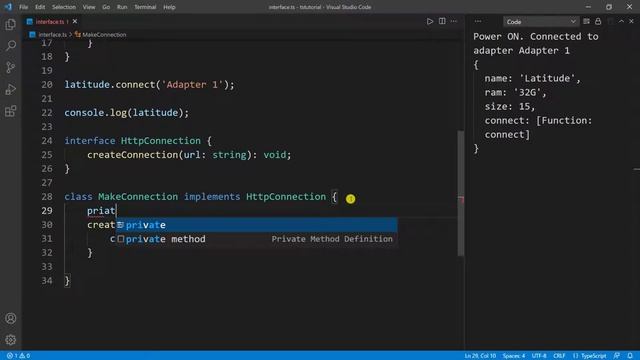Maximize the output panel with chevron up
Screen dimensions: 640x360
(621, 21)
